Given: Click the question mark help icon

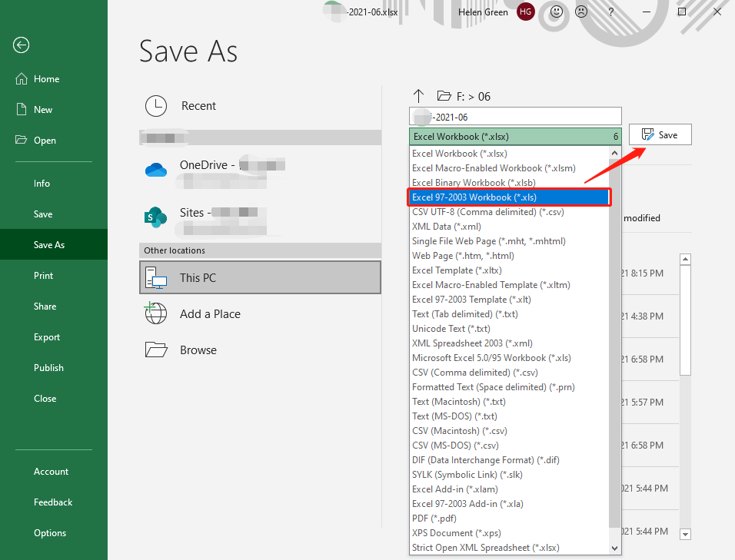Looking at the screenshot, I should (x=611, y=12).
